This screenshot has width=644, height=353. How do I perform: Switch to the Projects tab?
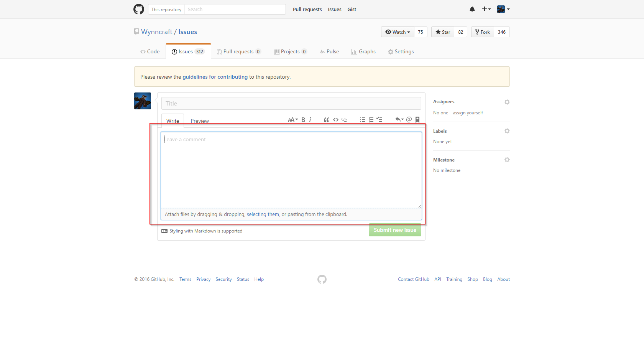click(x=290, y=51)
